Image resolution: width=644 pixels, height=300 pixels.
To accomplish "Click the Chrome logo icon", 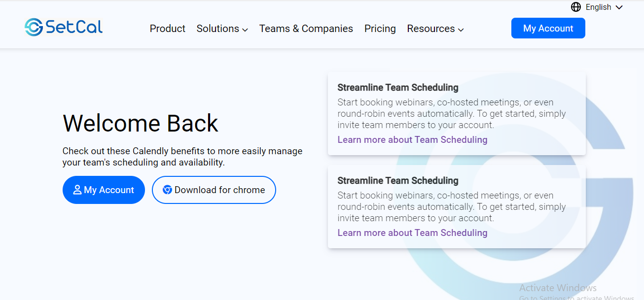I will [x=167, y=190].
